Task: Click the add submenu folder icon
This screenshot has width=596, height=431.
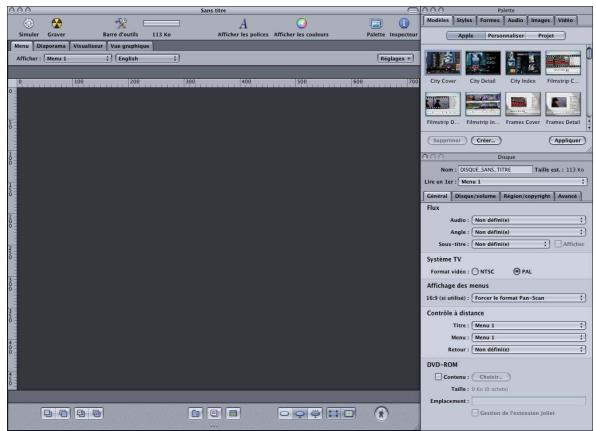Action: coord(196,413)
